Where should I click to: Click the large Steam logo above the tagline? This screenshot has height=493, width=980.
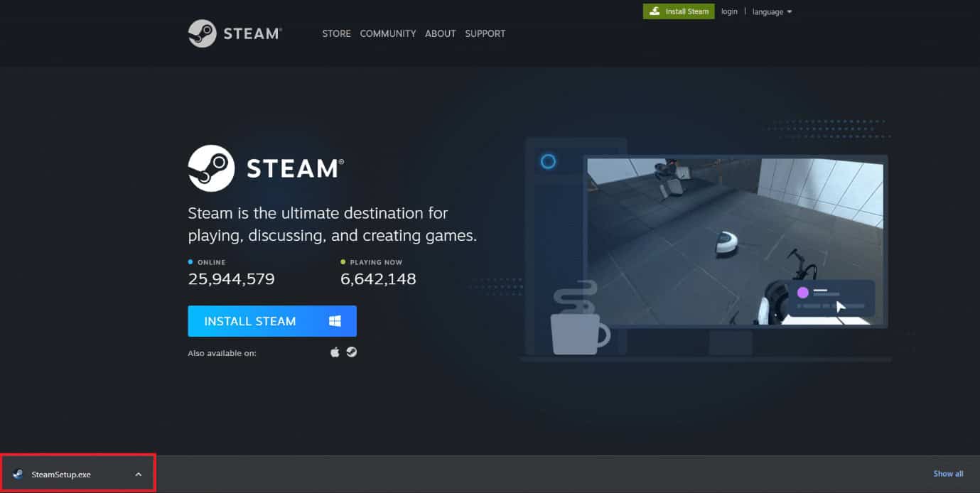pos(210,168)
